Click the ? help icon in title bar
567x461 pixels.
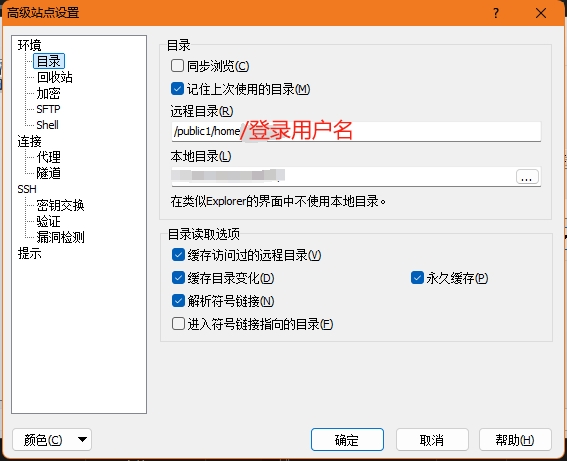(496, 13)
